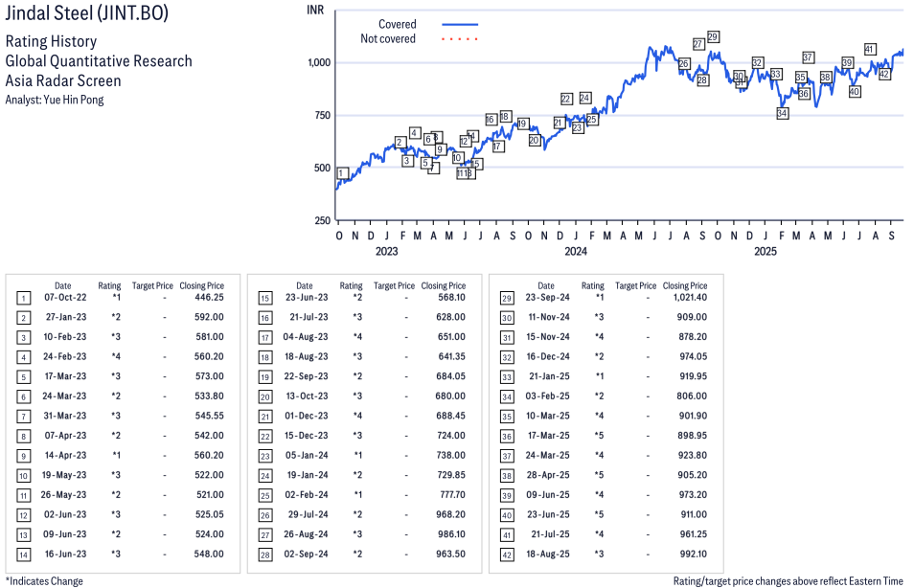
Task: Click the numbered box 29 in the table
Action: tap(507, 299)
